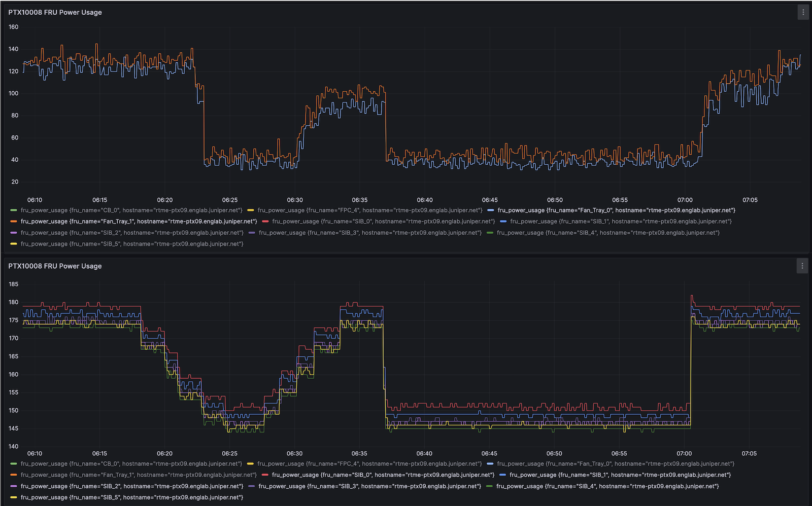Open blue Fan_Tray_0 color swatch in upper legend
812x506 pixels.
pos(490,210)
